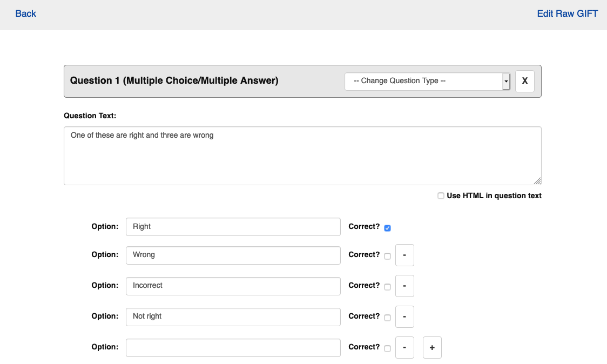Focus the 'Right' option text field

233,227
